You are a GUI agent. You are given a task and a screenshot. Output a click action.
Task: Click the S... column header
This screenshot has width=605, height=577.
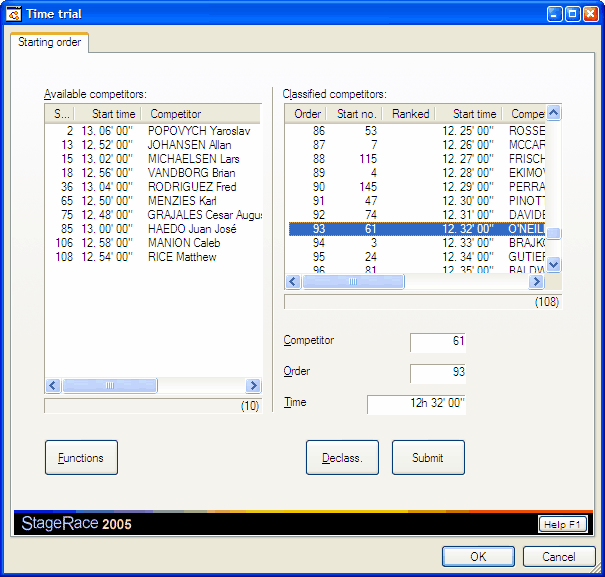[x=60, y=114]
